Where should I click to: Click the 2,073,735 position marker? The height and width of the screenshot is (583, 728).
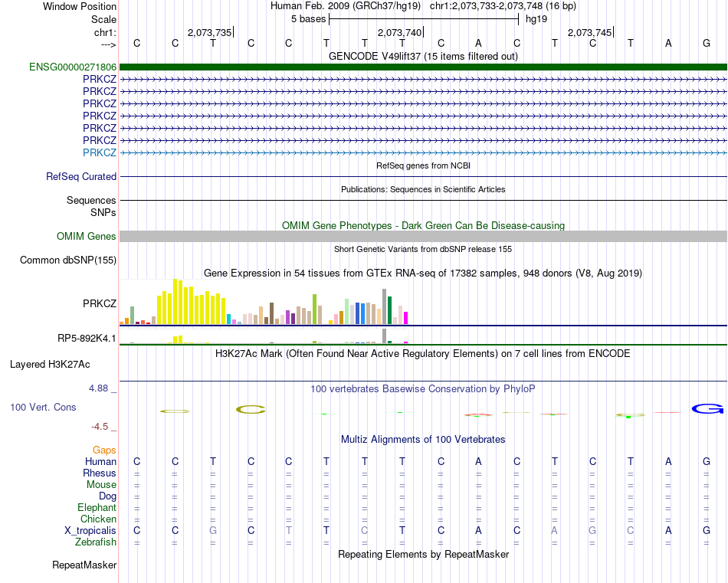coord(210,32)
